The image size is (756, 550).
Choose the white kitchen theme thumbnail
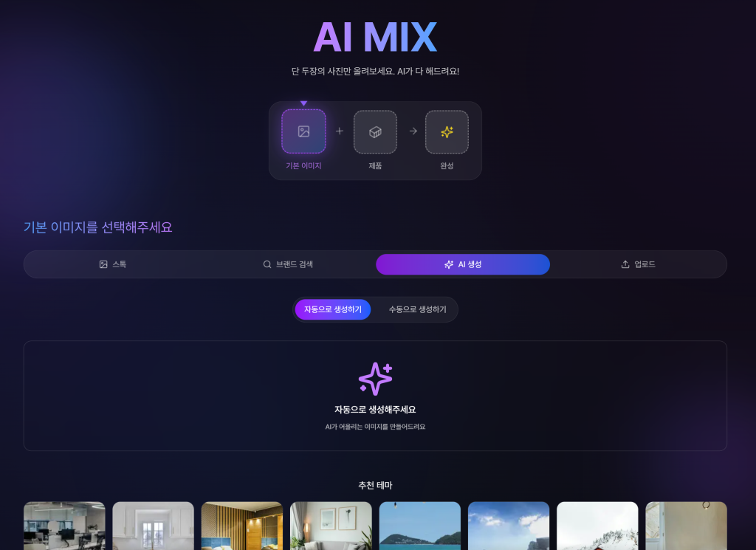pos(153,526)
